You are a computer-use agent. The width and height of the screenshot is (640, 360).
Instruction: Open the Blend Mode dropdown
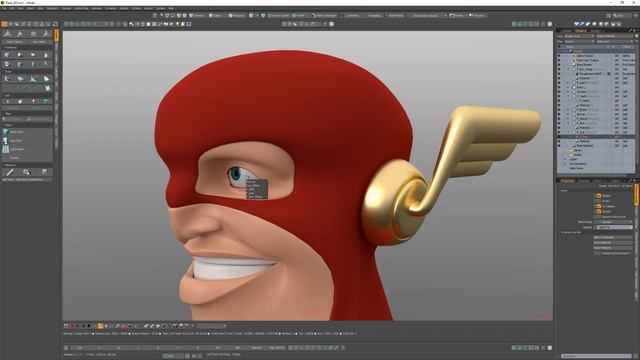[613, 222]
